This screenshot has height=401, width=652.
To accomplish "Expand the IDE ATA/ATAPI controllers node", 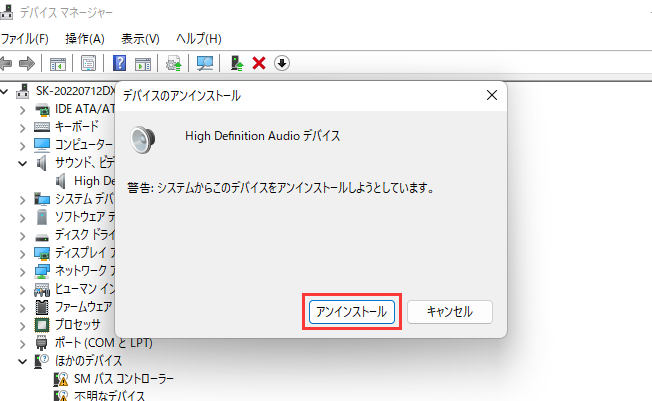I will click(22, 110).
